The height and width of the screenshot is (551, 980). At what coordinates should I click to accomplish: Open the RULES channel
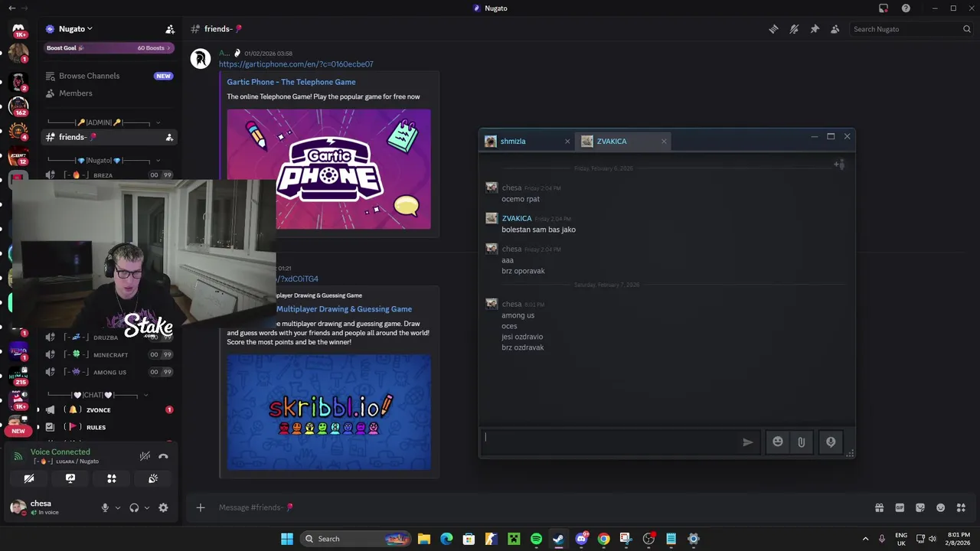(109, 428)
